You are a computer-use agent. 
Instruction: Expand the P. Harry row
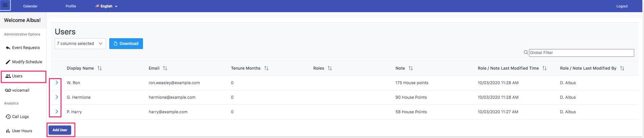[x=57, y=112]
